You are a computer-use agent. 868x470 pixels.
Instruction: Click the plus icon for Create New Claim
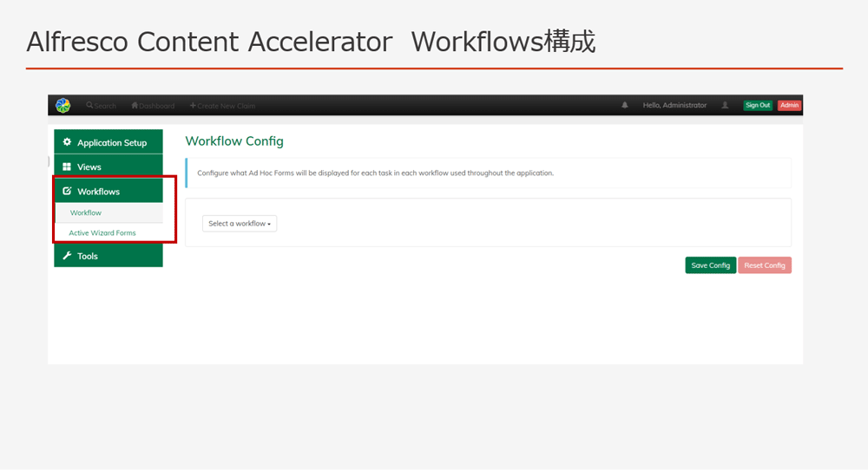tap(193, 106)
